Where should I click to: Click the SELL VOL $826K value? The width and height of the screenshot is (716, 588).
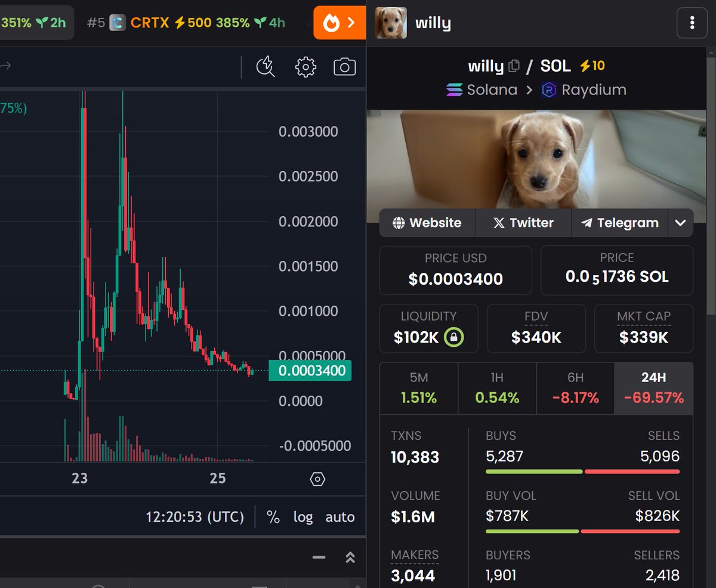(658, 516)
